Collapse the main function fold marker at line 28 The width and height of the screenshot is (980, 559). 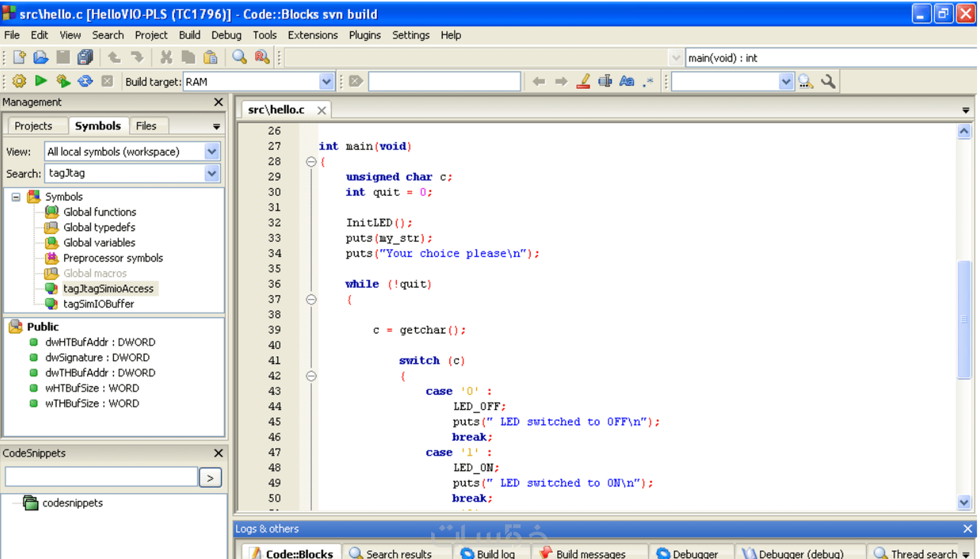(x=311, y=162)
